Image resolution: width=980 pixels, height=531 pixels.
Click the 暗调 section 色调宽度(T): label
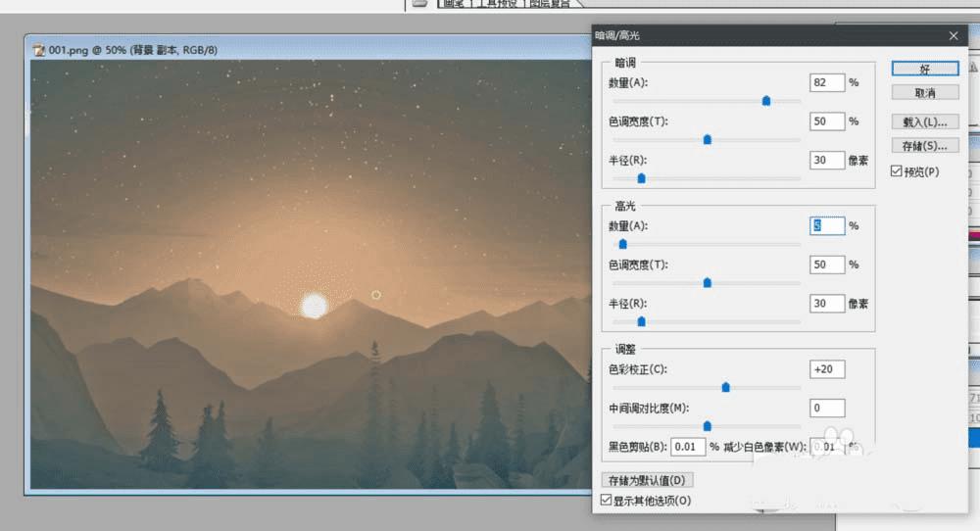click(x=638, y=121)
